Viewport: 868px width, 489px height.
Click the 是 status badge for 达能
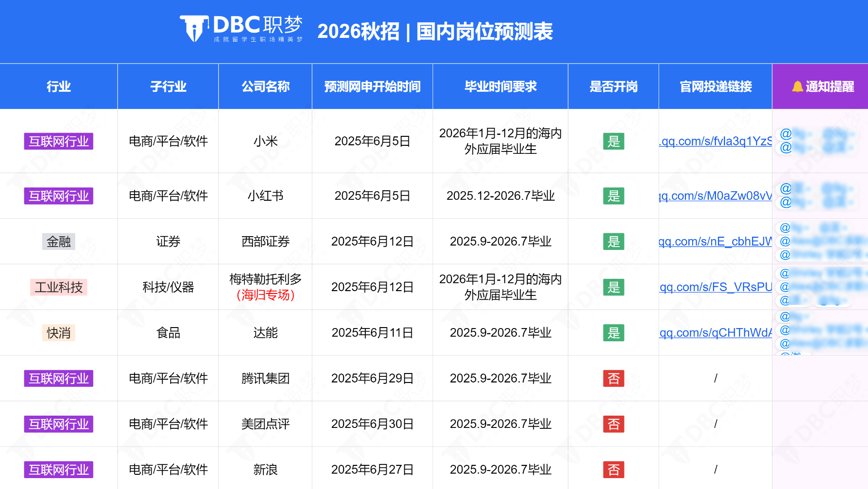click(x=614, y=333)
